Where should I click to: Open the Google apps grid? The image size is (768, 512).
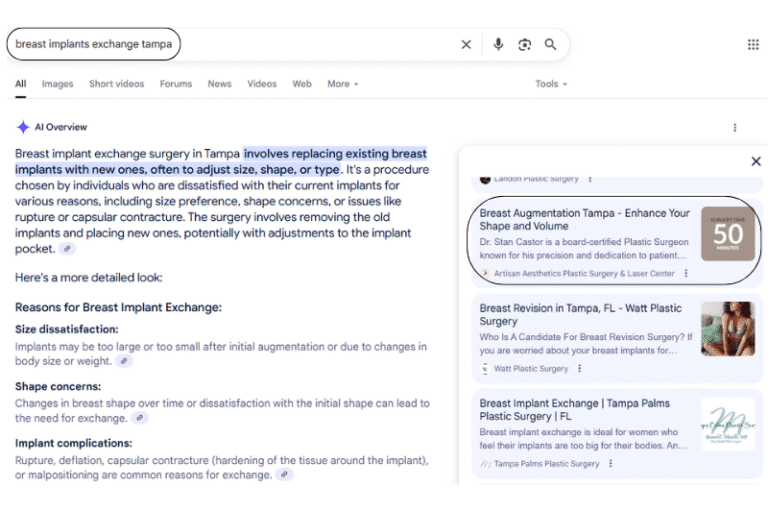[x=753, y=45]
